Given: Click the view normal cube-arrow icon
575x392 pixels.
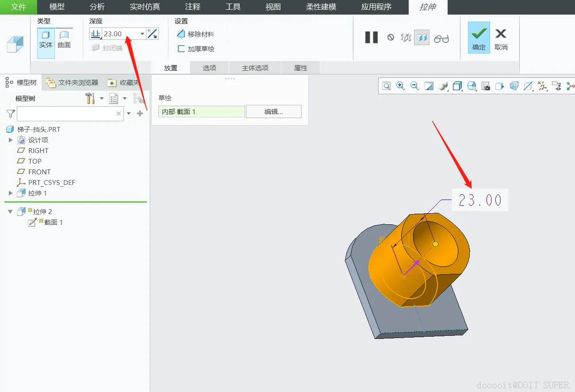Looking at the screenshot, I should click(x=500, y=86).
